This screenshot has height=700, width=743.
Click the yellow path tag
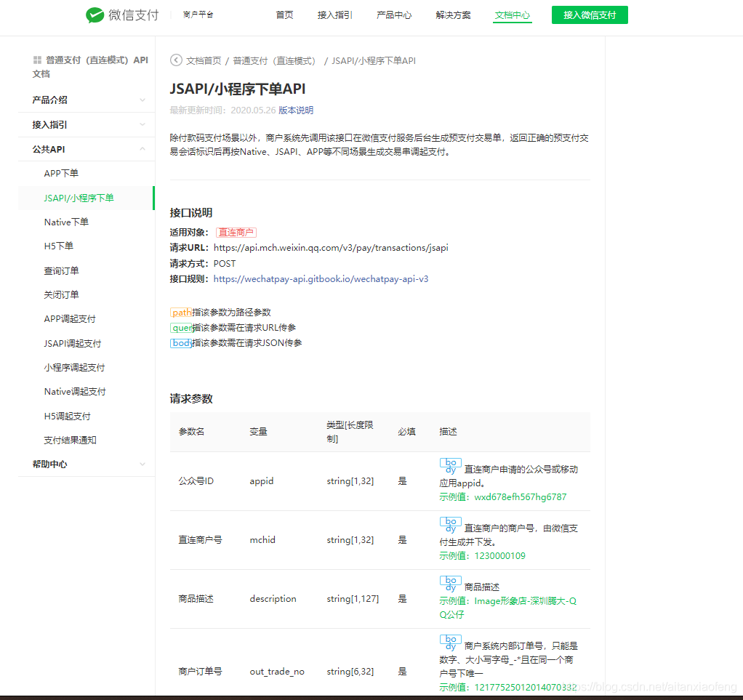pyautogui.click(x=181, y=313)
